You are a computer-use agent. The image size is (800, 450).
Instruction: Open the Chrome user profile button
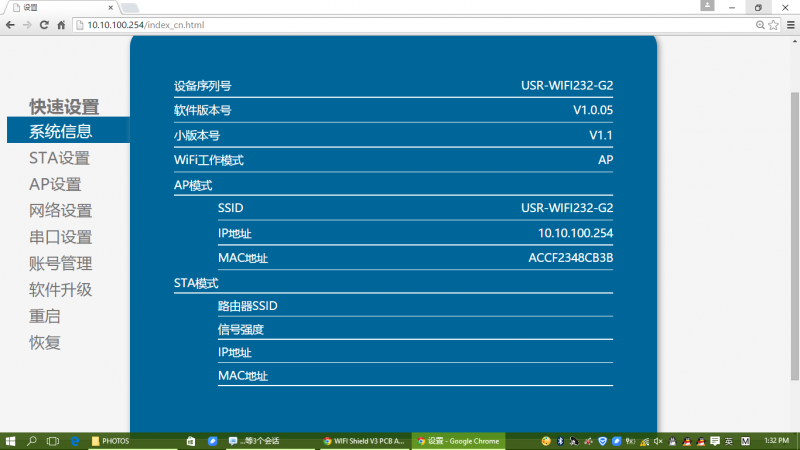[x=707, y=6]
